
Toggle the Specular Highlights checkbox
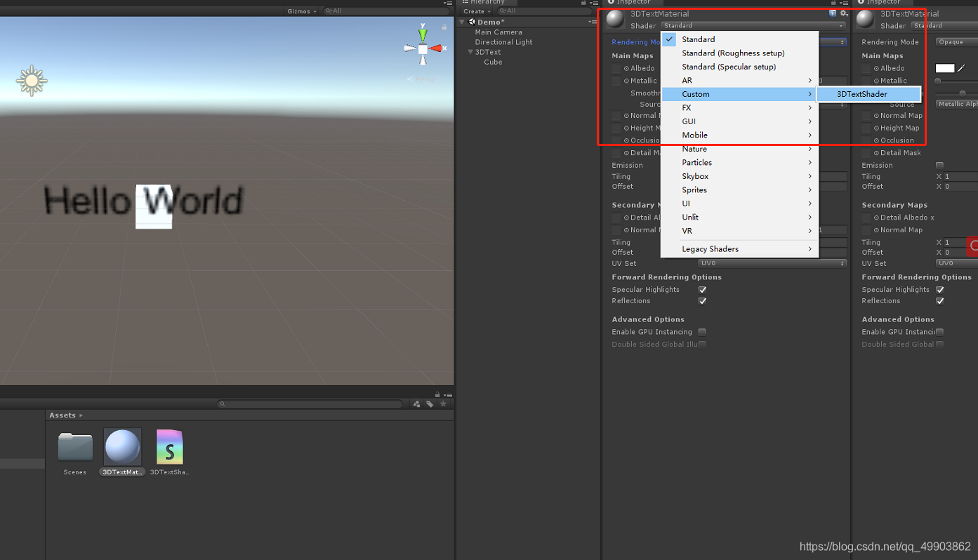pos(702,289)
